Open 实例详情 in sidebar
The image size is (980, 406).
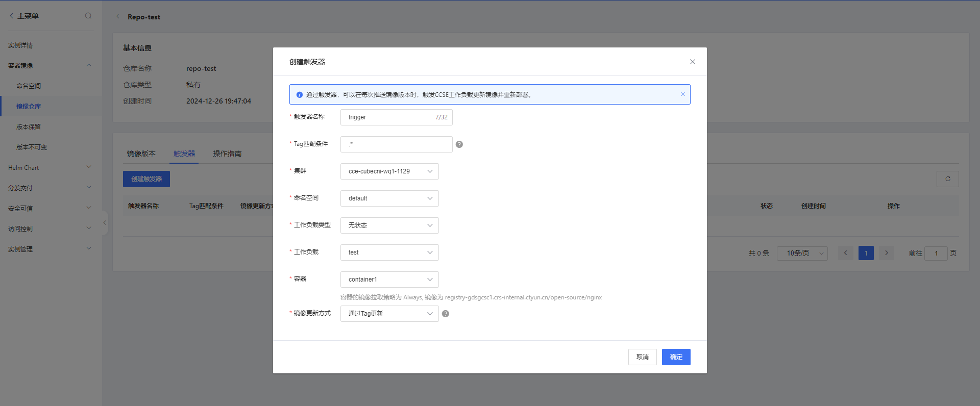pyautogui.click(x=20, y=45)
